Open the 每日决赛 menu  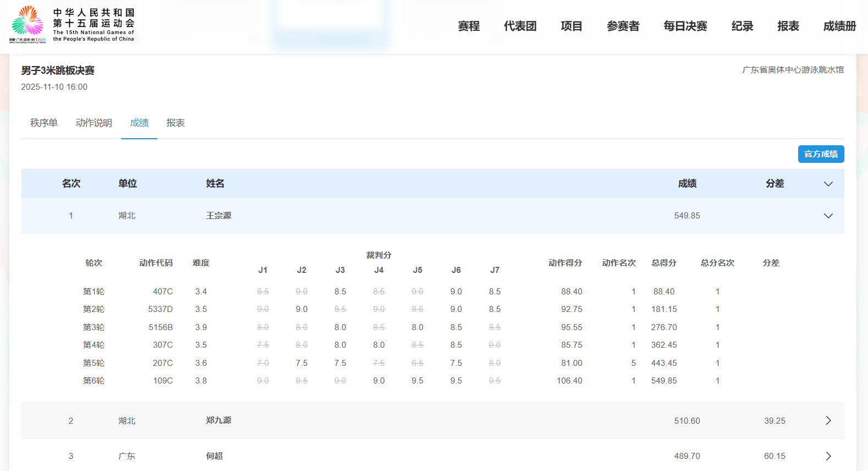coord(685,26)
